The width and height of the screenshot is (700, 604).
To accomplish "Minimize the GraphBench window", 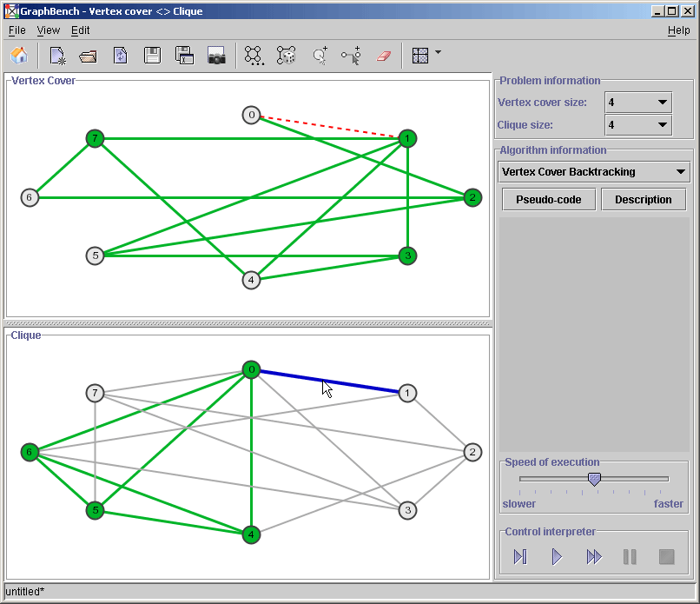I will pyautogui.click(x=657, y=11).
